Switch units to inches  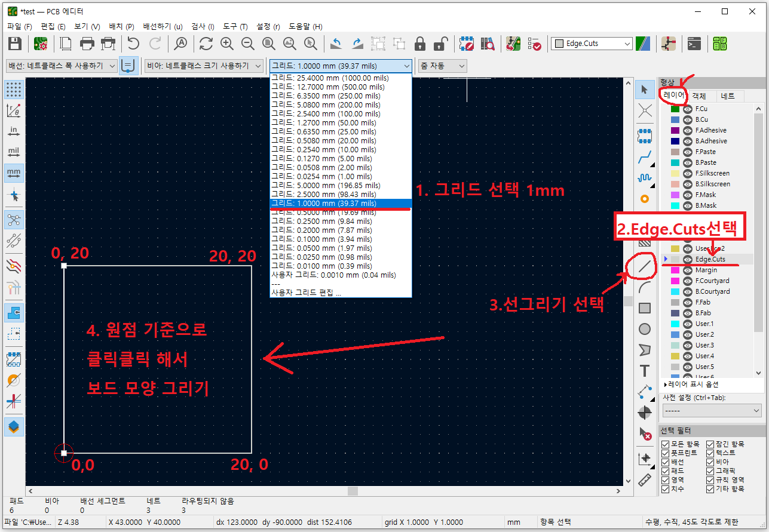click(x=14, y=131)
